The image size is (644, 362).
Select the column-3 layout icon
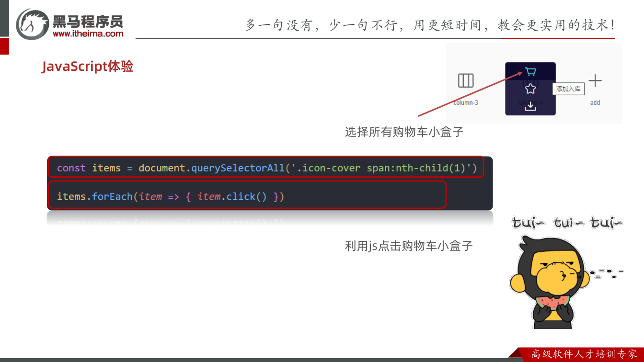pos(466,80)
